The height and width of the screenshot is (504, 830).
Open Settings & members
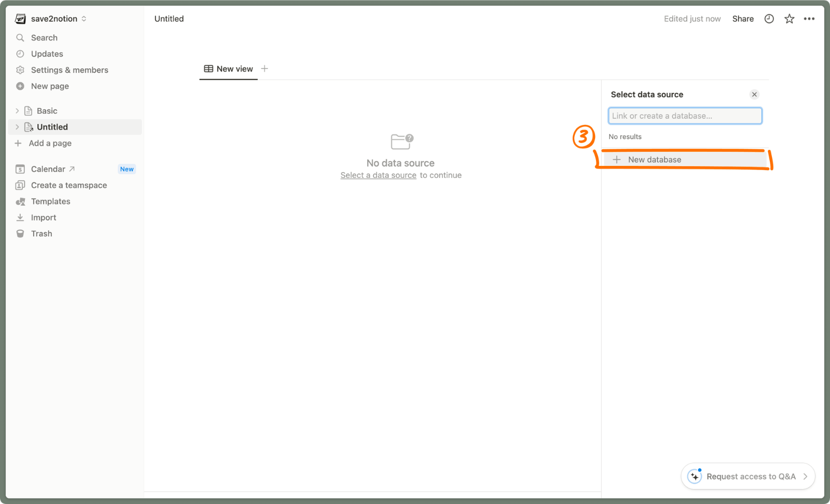point(69,70)
